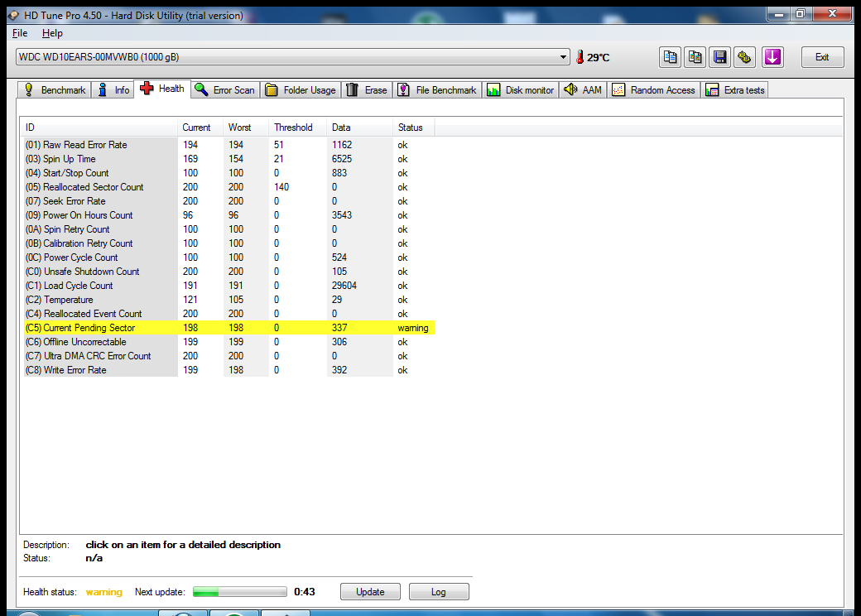This screenshot has width=861, height=616.
Task: Select the (04) Start/Stop Count row
Action: pyautogui.click(x=228, y=173)
